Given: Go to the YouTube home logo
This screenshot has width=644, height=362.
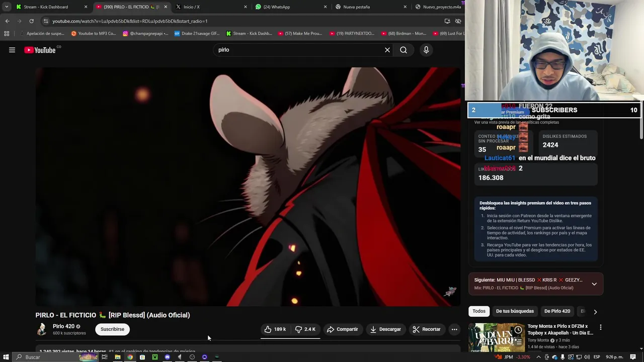Looking at the screenshot, I should [x=40, y=50].
